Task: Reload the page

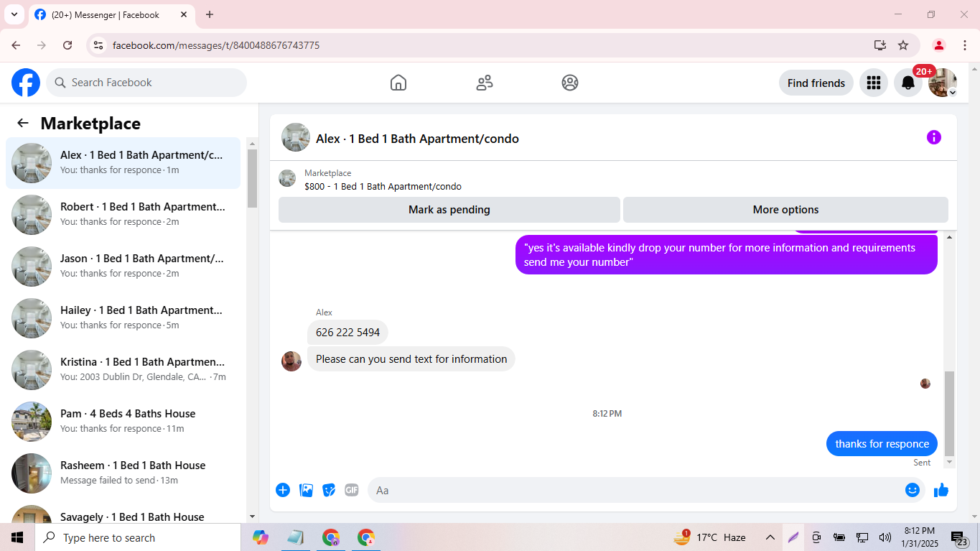Action: pyautogui.click(x=67, y=45)
